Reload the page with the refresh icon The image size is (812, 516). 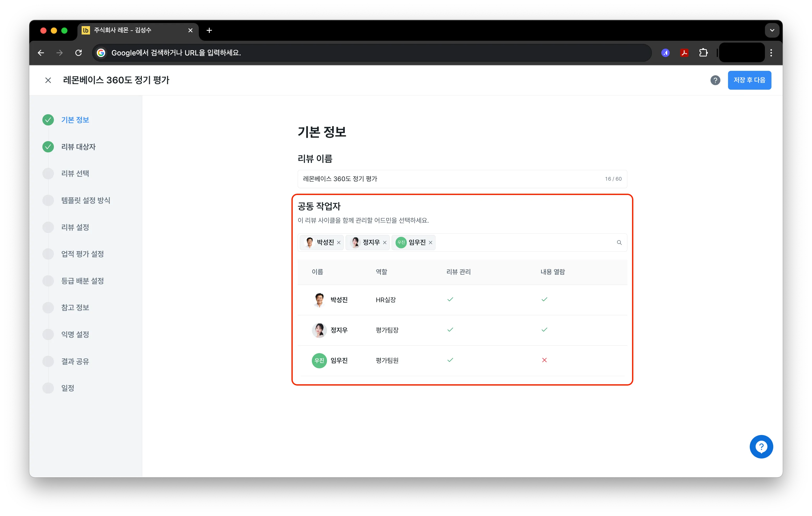78,53
